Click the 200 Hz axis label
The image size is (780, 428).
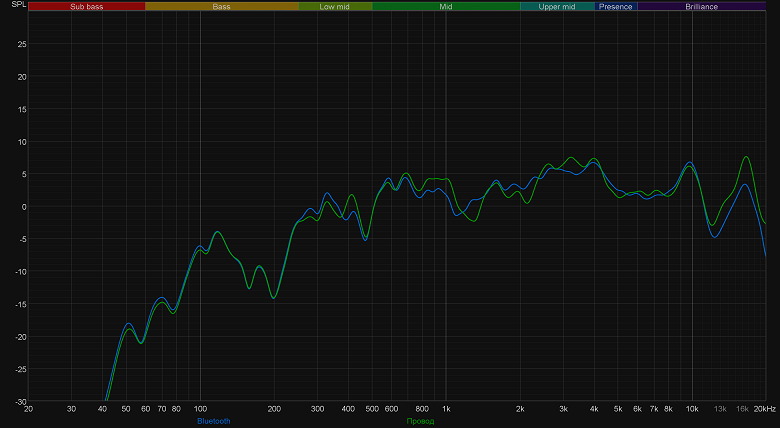[274, 409]
